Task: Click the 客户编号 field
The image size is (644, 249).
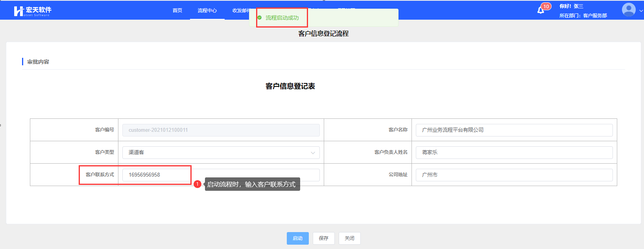Action: point(221,130)
